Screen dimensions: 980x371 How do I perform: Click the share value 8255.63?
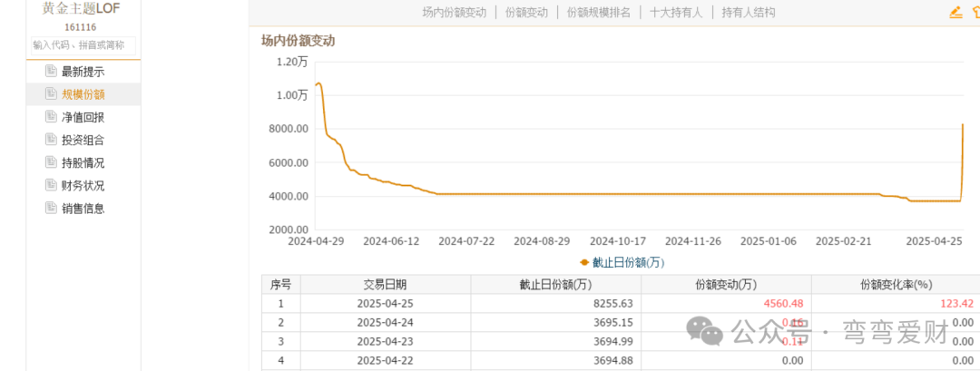point(613,304)
